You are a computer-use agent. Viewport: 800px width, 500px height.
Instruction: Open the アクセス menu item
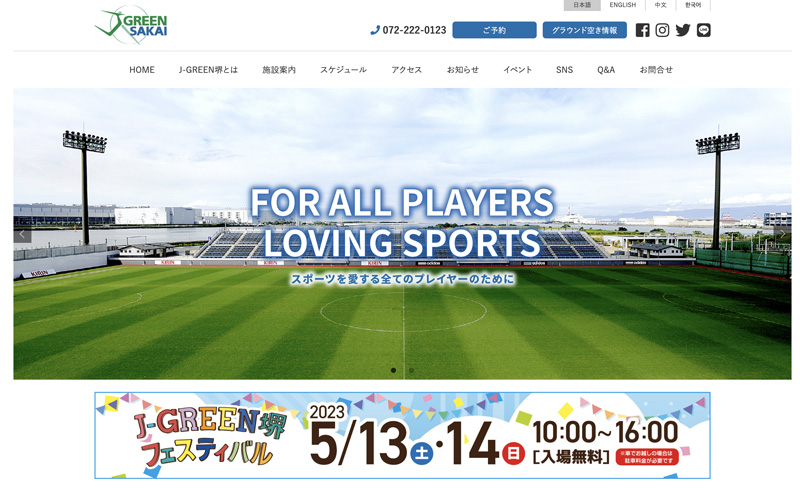406,70
